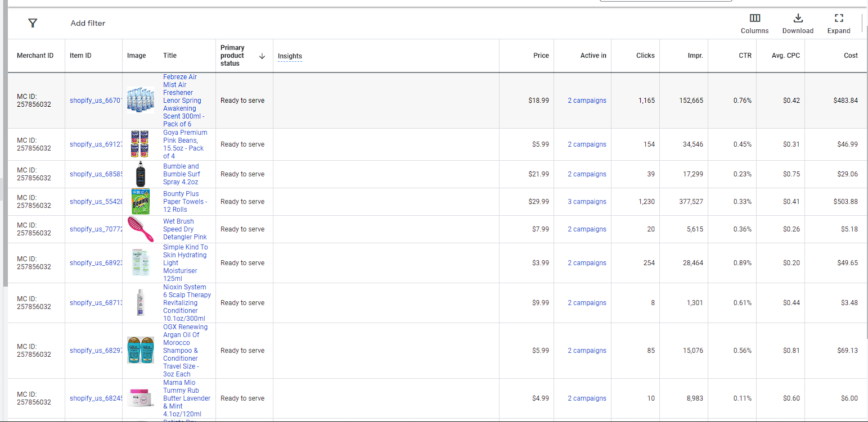Click the Simple moisturiser thumbnail
This screenshot has height=422, width=868.
(141, 262)
